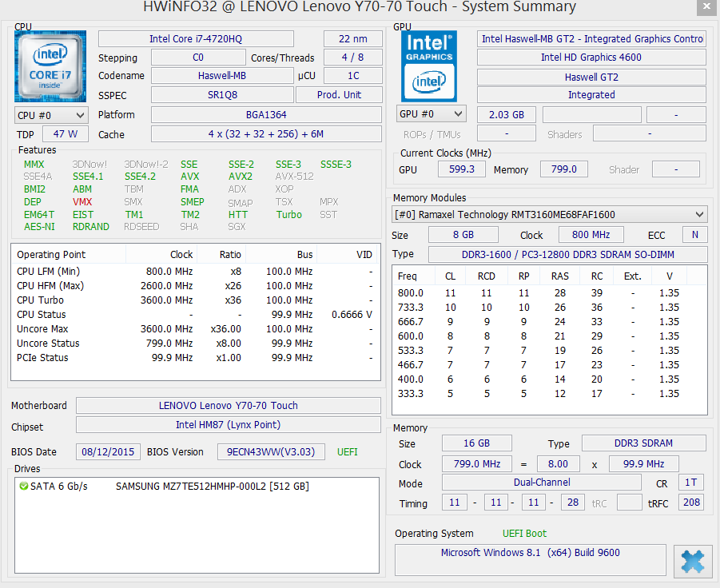Select the 800.0 frequency timing row

[x=549, y=293]
